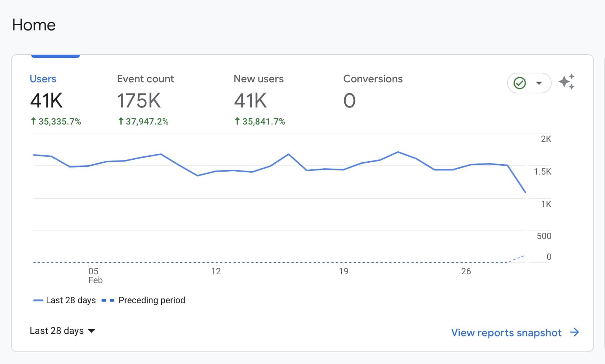The image size is (605, 364).
Task: Click the Preceding period legend label
Action: tap(152, 300)
